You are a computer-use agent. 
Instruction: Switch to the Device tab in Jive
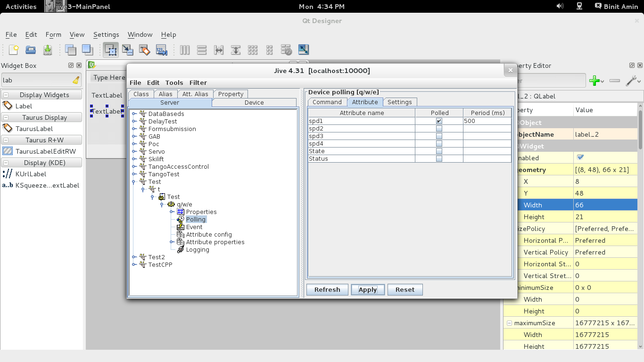(x=254, y=102)
